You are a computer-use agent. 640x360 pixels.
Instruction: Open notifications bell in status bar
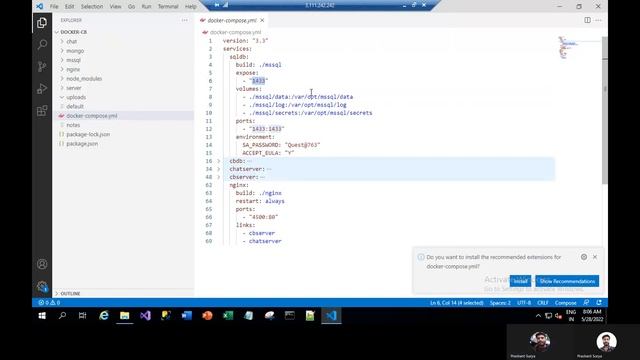[x=599, y=302]
